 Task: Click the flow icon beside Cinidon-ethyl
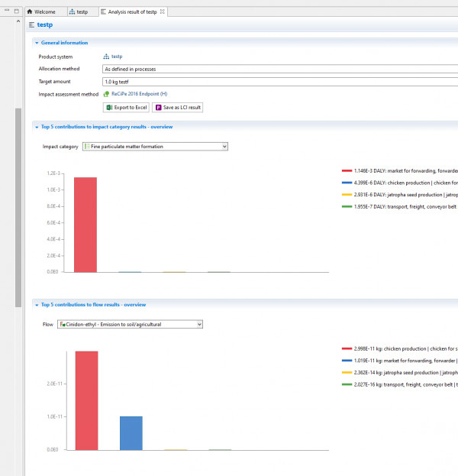(62, 324)
